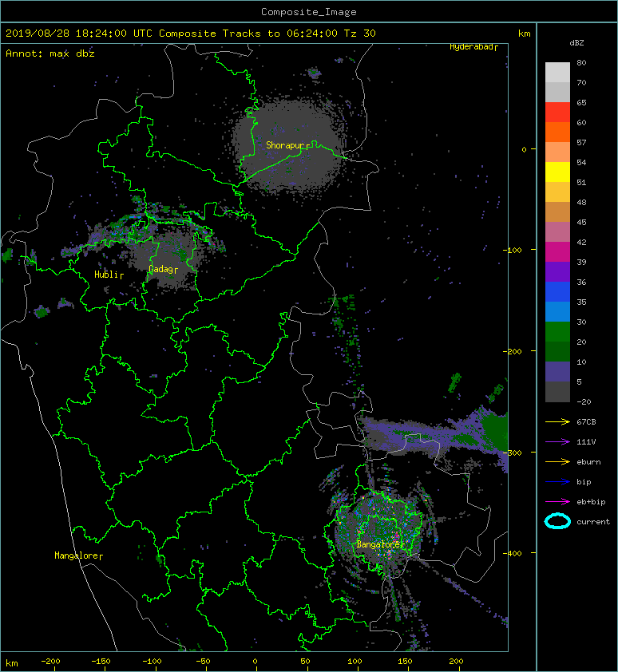Click the 60 dBZ orange-red swatch

[x=557, y=132]
